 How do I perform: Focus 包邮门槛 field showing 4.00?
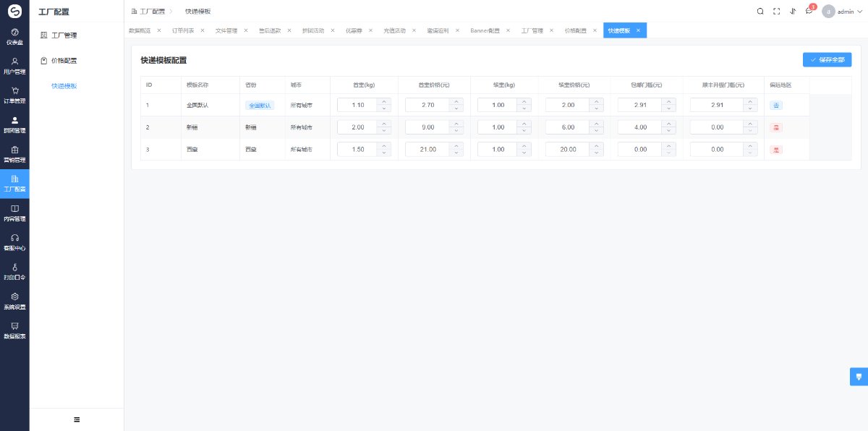pyautogui.click(x=639, y=127)
